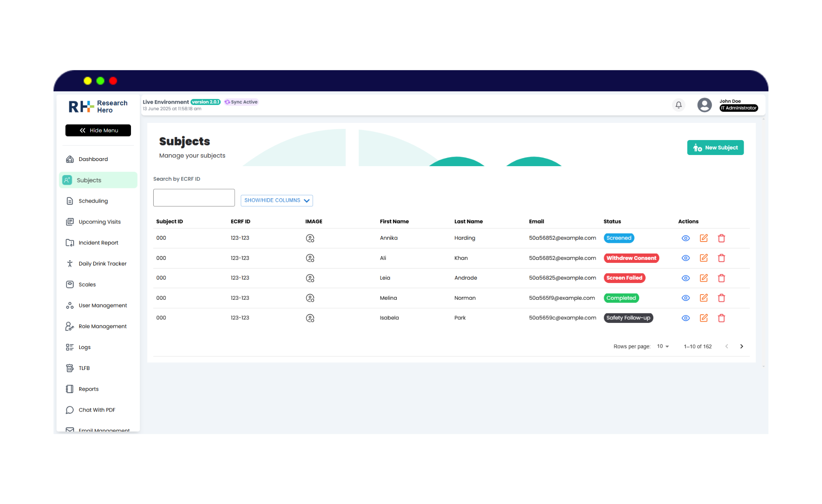Click the Sync Active indicator
822x504 pixels.
241,102
